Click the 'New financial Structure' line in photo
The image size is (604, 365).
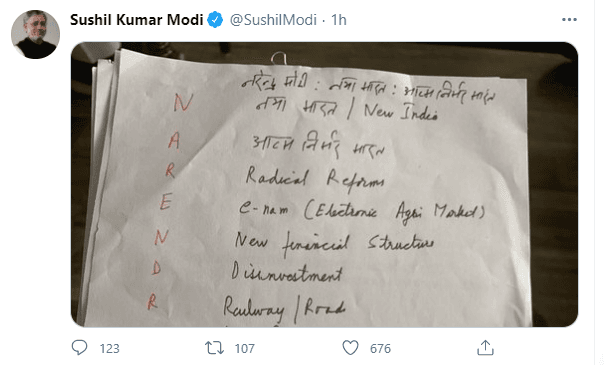(334, 243)
